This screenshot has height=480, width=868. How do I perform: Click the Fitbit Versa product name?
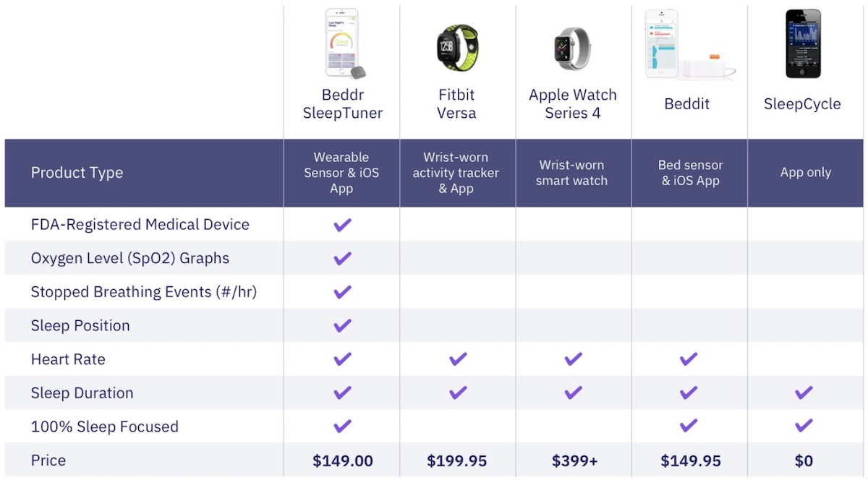(457, 103)
